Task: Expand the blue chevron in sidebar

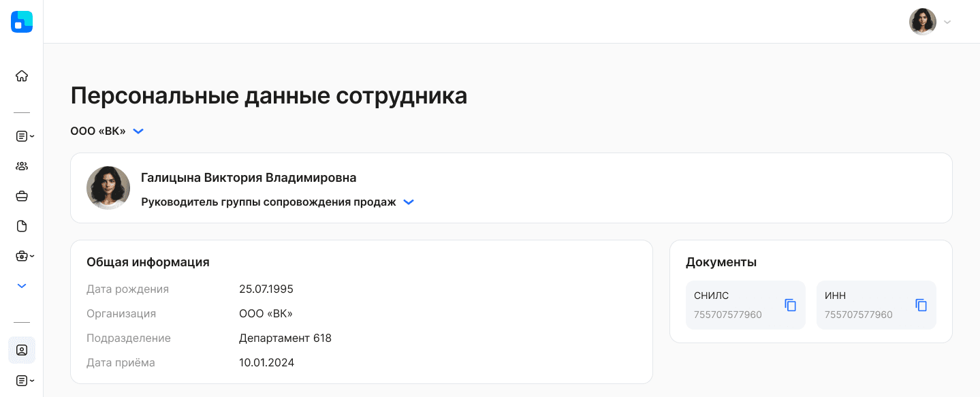Action: 22,286
